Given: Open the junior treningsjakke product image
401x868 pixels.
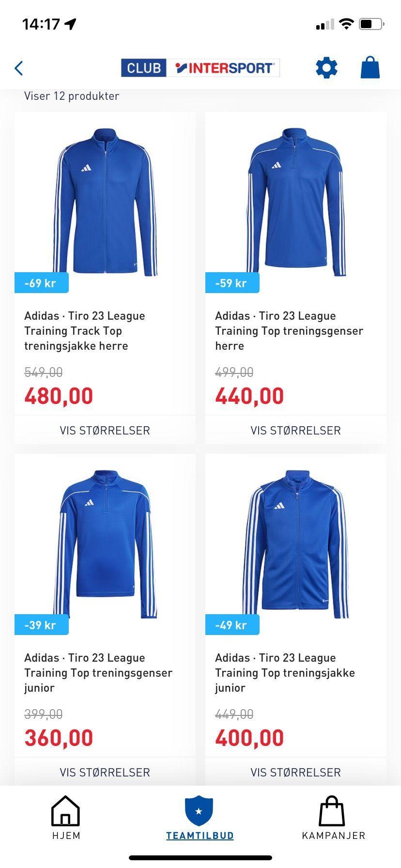Looking at the screenshot, I should pos(296,543).
